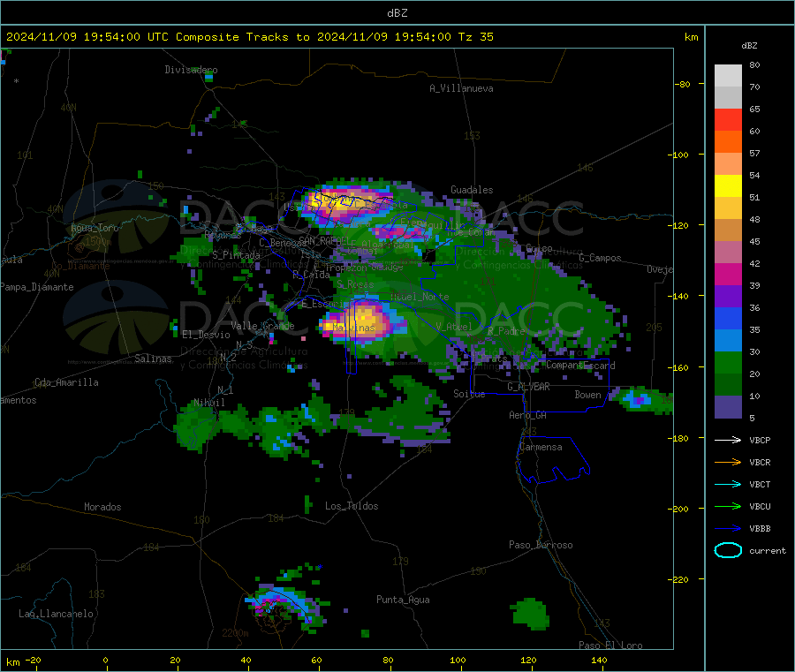Click the 'Valle_Grande' place label
The height and width of the screenshot is (672, 795).
pyautogui.click(x=262, y=326)
